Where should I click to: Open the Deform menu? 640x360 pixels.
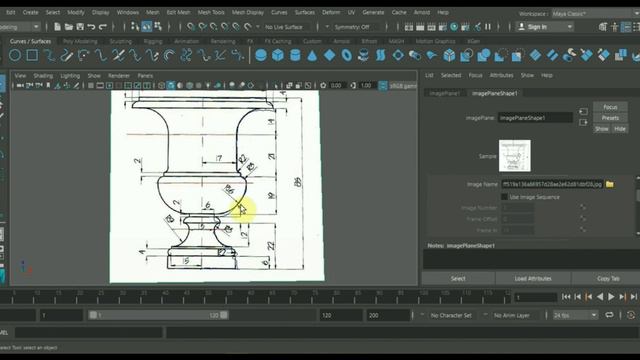(x=331, y=13)
